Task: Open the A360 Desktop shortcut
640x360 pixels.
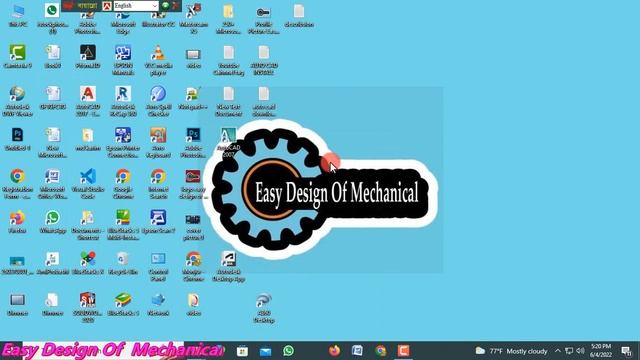Action: coord(263,308)
